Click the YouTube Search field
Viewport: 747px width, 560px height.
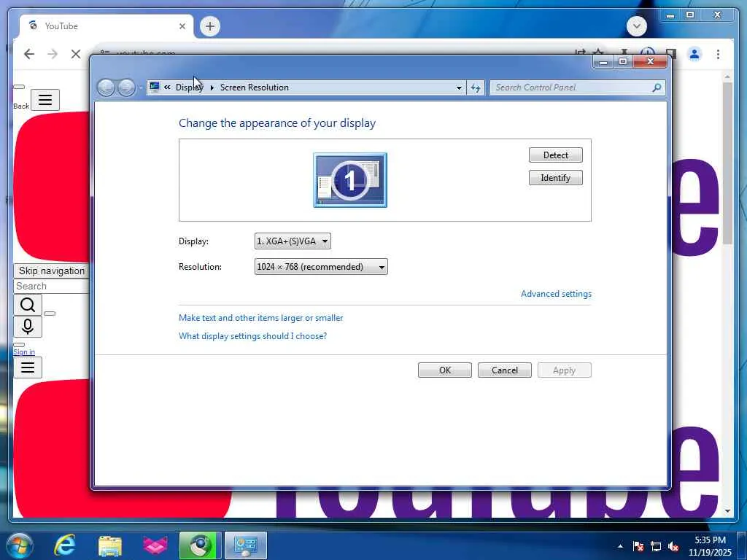pyautogui.click(x=51, y=286)
